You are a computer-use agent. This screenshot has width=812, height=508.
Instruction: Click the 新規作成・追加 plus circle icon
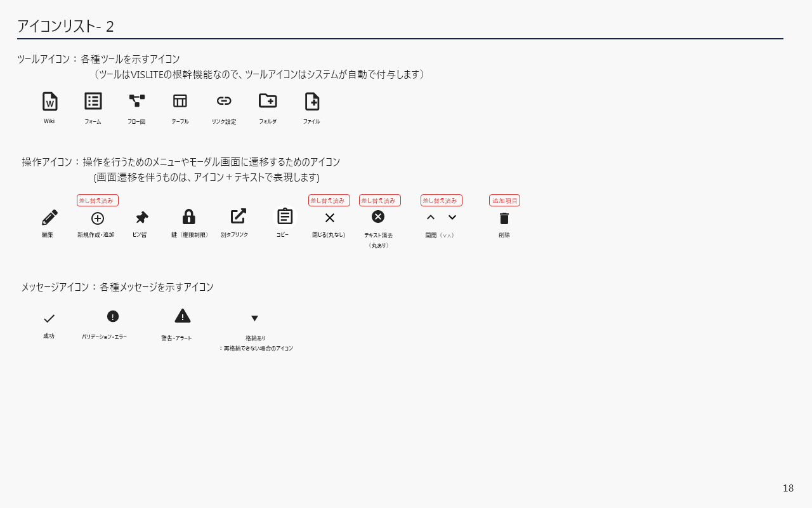tap(98, 218)
